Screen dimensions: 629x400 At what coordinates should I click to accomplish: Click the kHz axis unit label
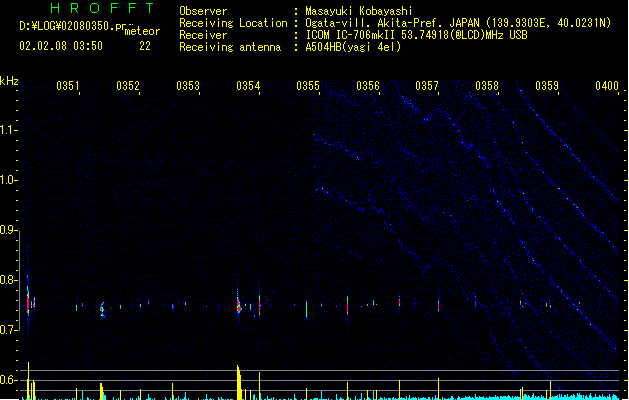(9, 81)
